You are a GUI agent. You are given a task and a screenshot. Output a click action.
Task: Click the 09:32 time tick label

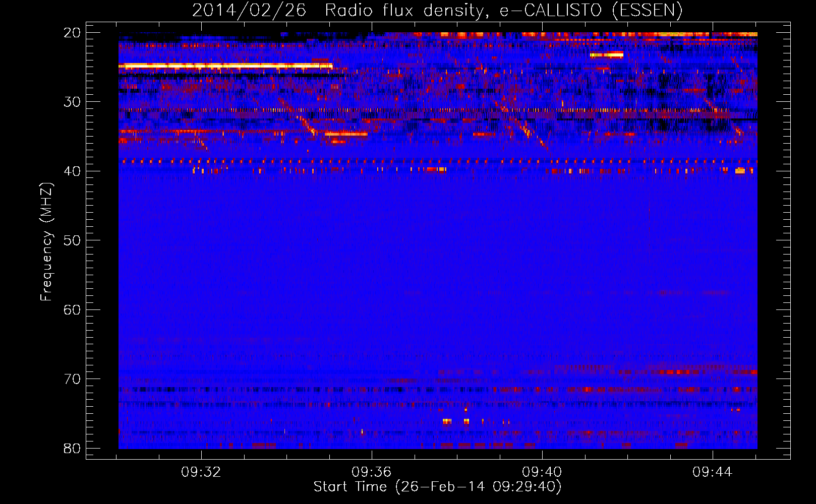click(201, 472)
